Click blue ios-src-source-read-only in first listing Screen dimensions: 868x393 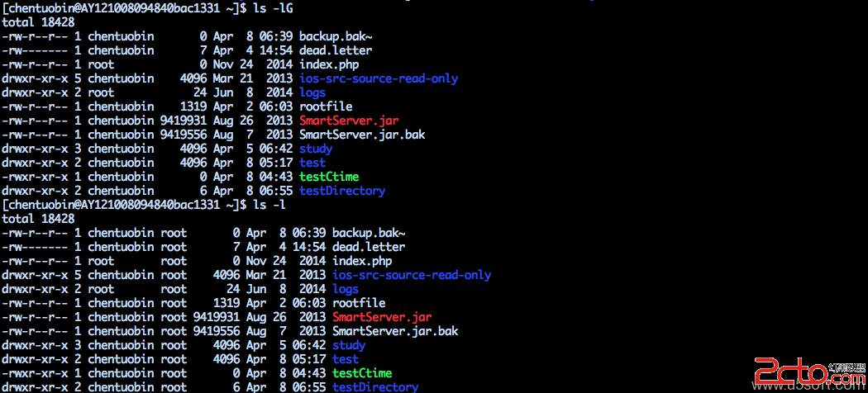pyautogui.click(x=379, y=78)
